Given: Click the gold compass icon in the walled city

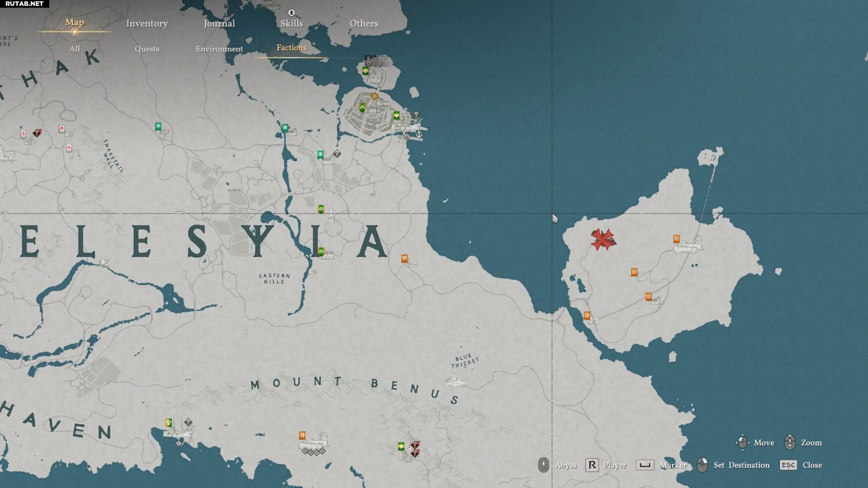Looking at the screenshot, I should [x=374, y=96].
